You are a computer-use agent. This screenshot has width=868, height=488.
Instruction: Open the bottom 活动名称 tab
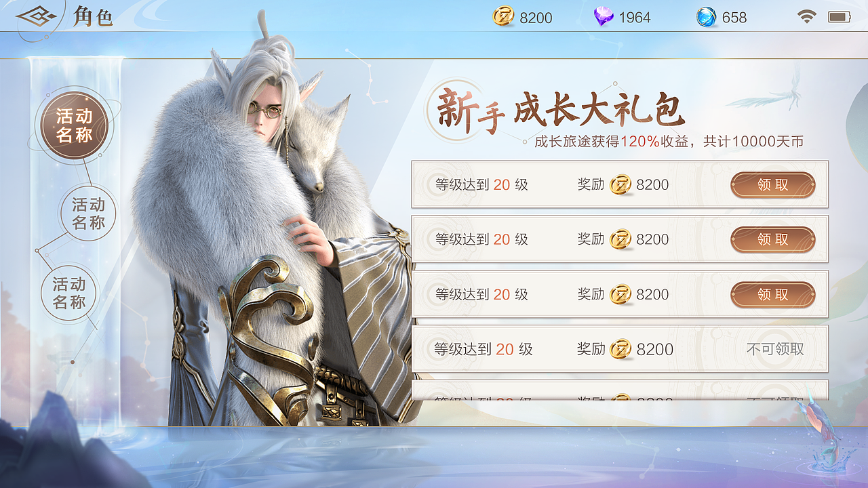tap(70, 293)
